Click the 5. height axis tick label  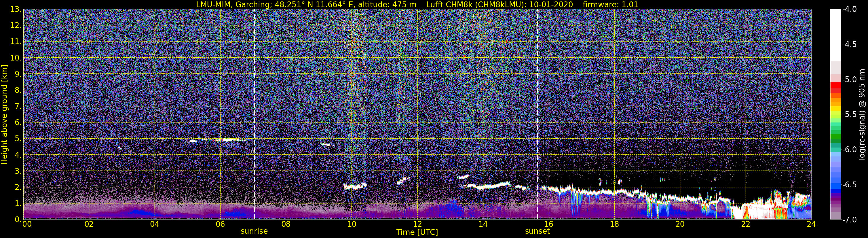pyautogui.click(x=18, y=139)
